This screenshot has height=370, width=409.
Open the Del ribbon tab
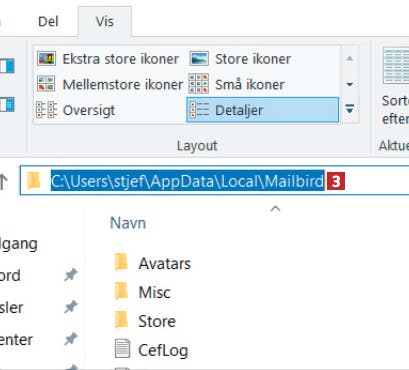click(x=48, y=22)
